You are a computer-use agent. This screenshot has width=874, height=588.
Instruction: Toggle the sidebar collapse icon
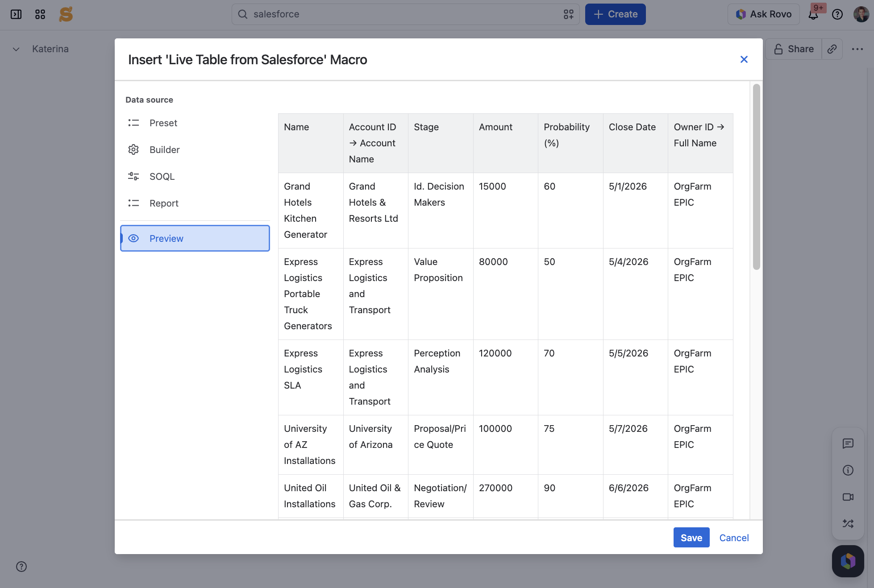coord(16,14)
